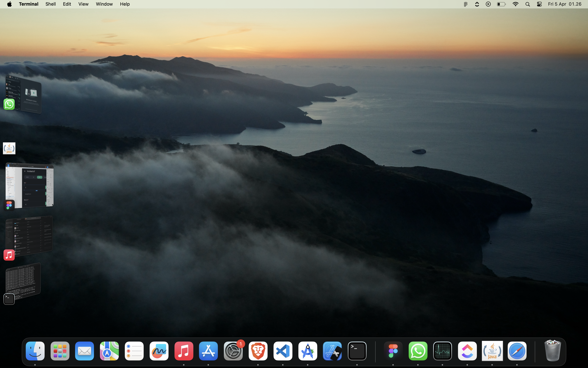
Task: Launch Android Studio from the dock
Action: (308, 351)
